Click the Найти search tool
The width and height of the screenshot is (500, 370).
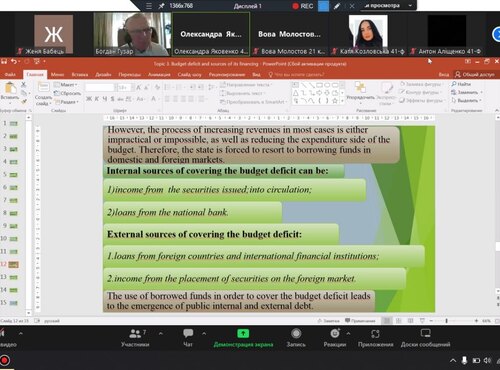pos(461,84)
